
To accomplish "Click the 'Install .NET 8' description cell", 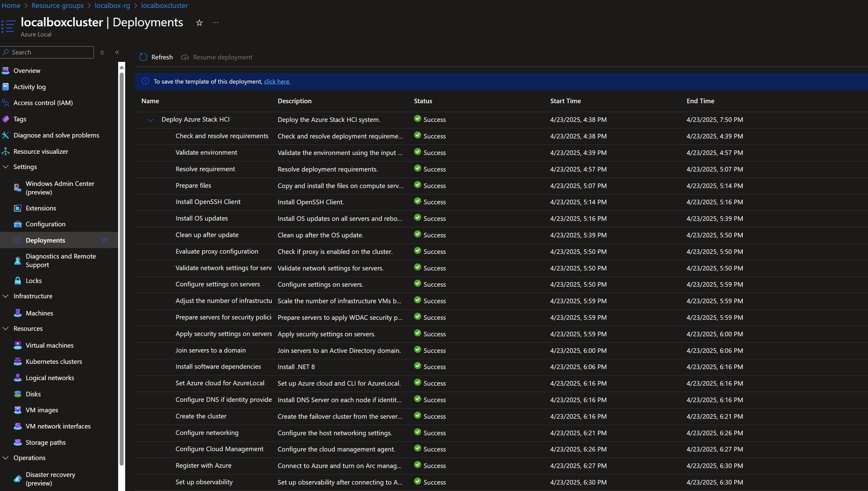I will tap(296, 367).
